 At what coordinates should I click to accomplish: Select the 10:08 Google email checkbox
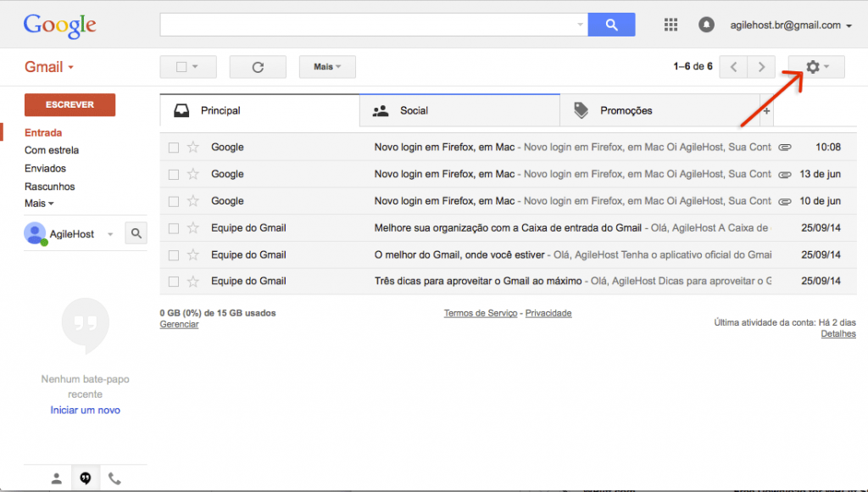point(174,148)
